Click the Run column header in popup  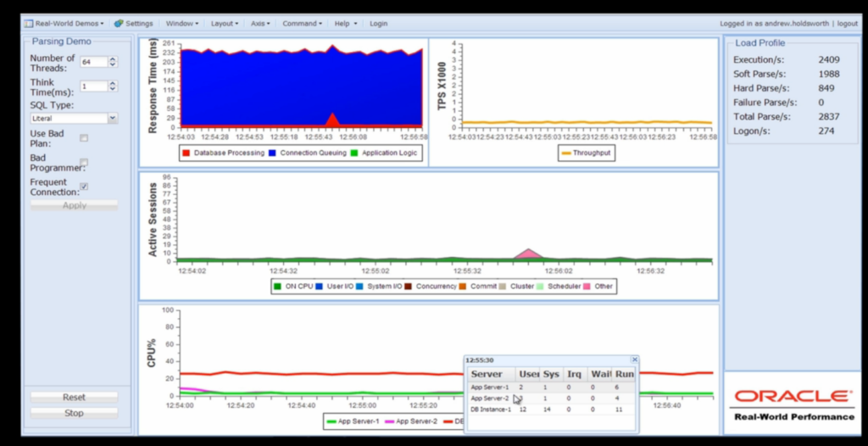tap(624, 375)
